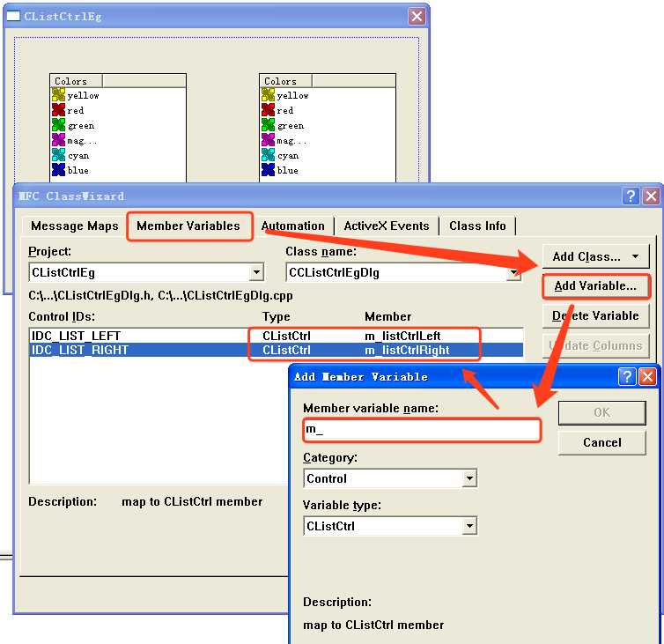This screenshot has height=644, width=664.
Task: Select blue item icon in left list
Action: [x=58, y=169]
